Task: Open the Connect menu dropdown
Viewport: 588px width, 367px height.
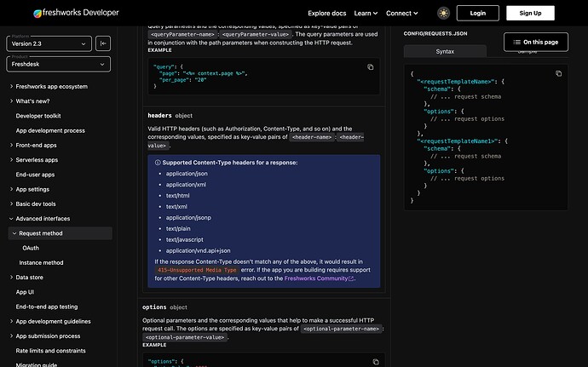Action: [402, 14]
